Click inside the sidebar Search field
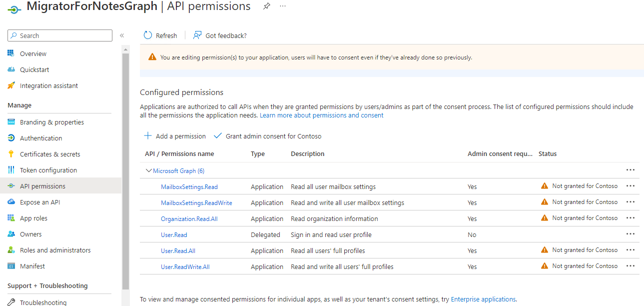Viewport: 644px width, 306px height. pos(60,35)
